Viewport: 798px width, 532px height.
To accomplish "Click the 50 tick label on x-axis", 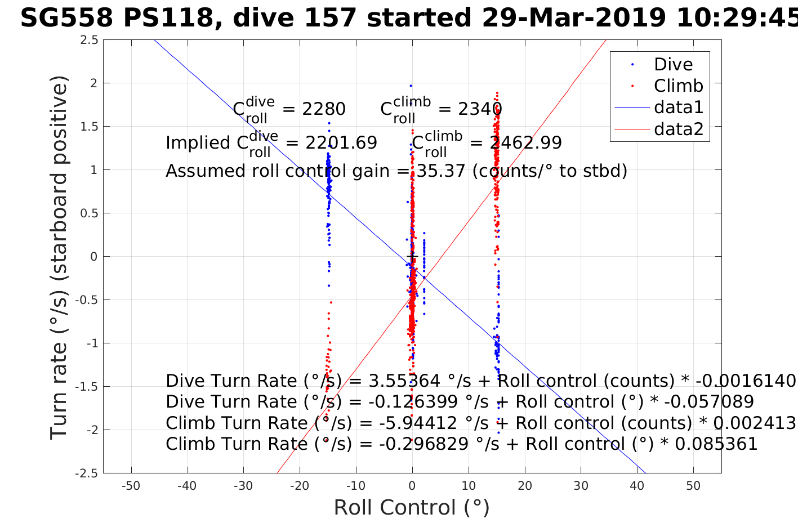I will [x=693, y=486].
